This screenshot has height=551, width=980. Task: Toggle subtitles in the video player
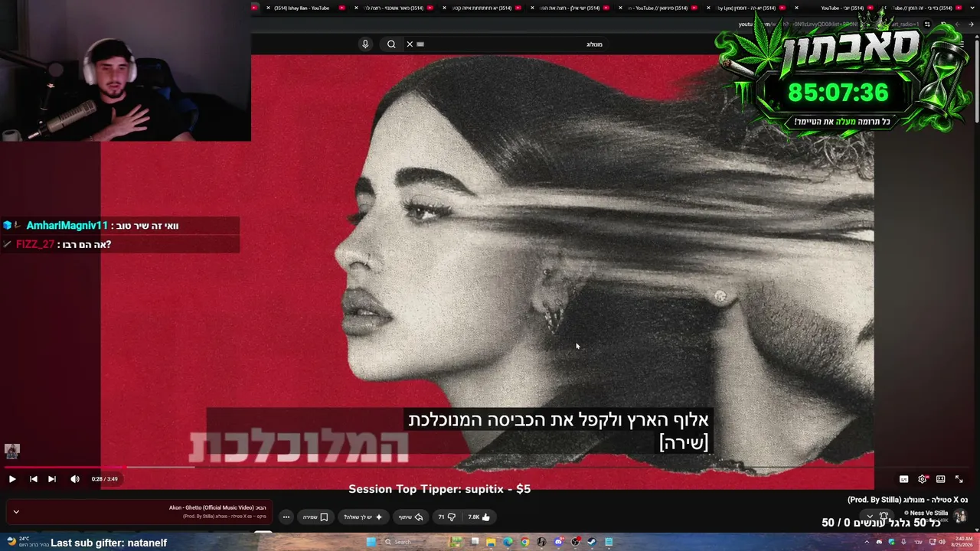[x=904, y=479]
